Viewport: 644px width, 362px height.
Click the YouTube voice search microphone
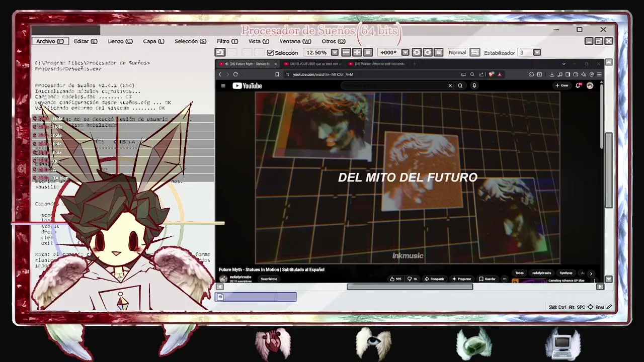474,85
